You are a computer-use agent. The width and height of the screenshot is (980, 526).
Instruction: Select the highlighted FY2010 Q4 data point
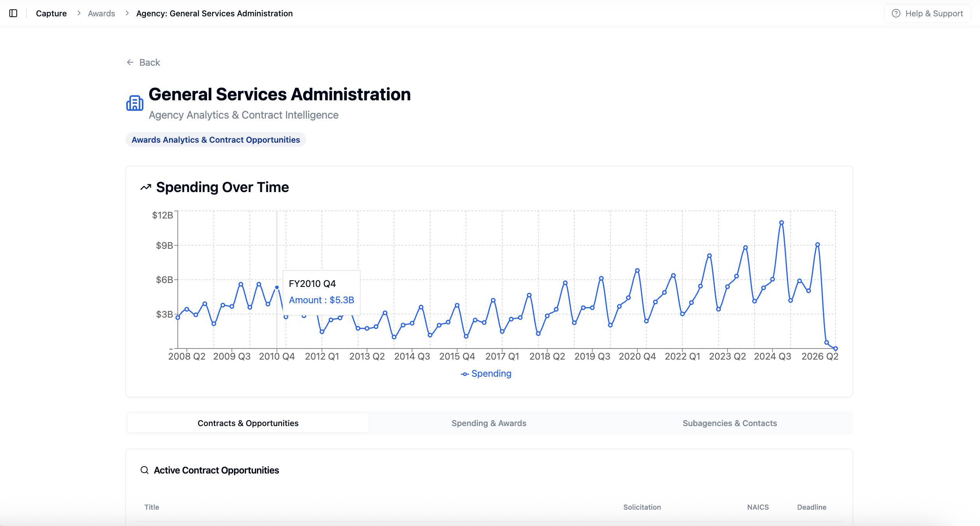coord(277,287)
